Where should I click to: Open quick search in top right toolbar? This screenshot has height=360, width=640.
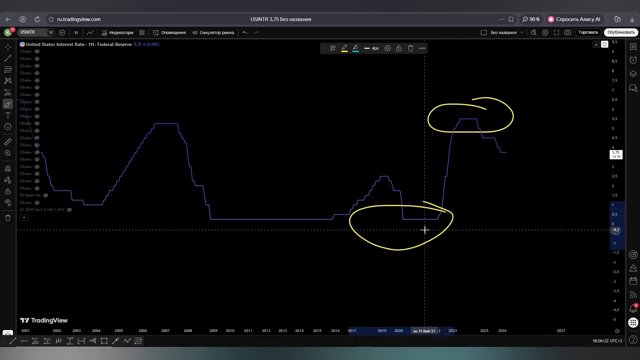pyautogui.click(x=533, y=32)
